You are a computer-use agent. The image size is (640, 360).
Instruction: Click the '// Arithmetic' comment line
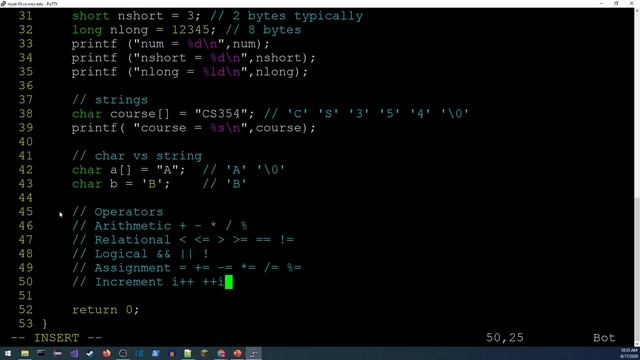pyautogui.click(x=160, y=226)
